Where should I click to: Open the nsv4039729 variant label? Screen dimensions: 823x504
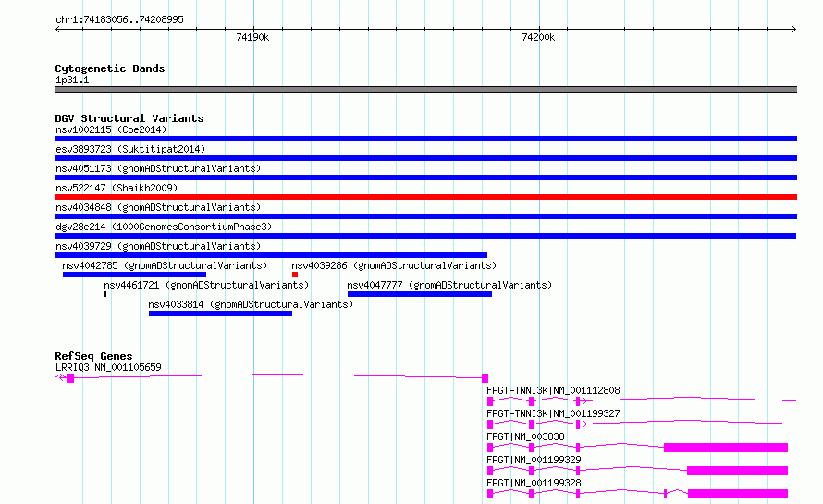pos(158,246)
